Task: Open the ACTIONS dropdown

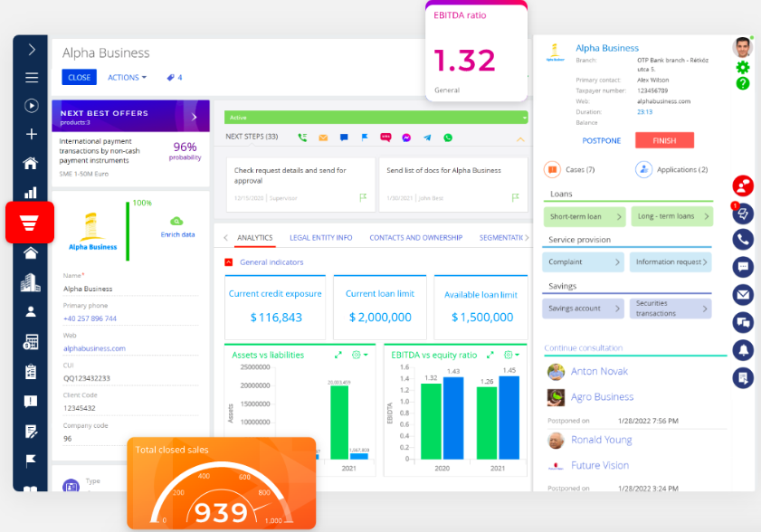Action: [128, 77]
